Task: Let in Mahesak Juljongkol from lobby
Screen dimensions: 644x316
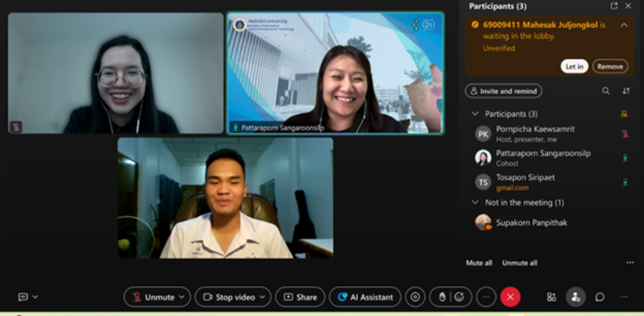Action: [x=574, y=67]
